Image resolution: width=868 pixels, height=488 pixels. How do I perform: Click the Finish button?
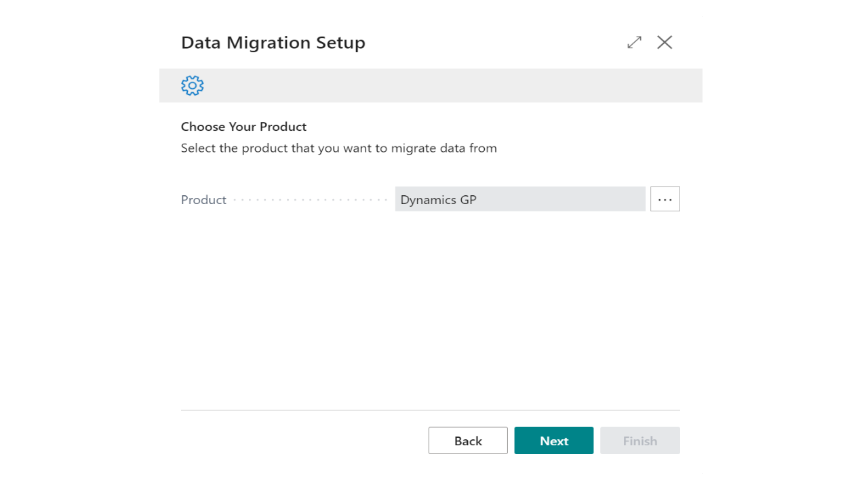pyautogui.click(x=640, y=441)
